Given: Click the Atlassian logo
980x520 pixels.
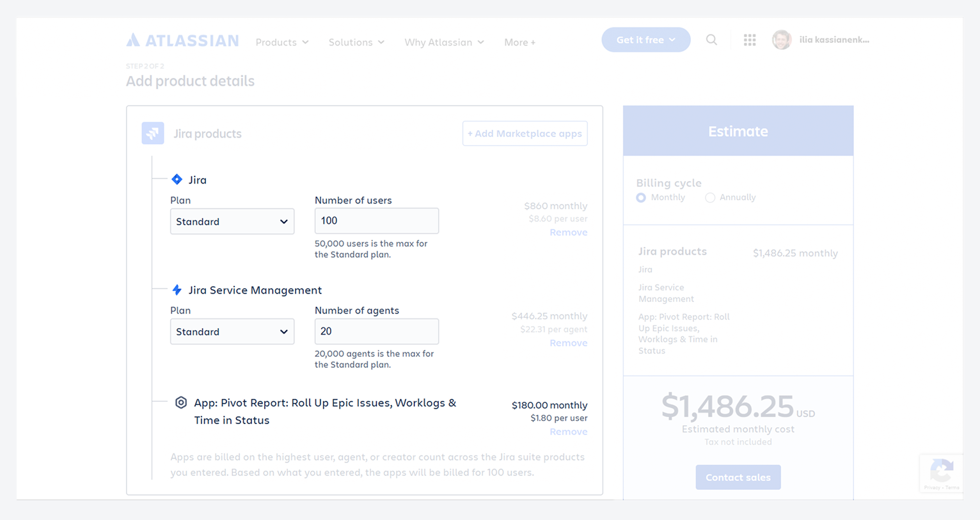Looking at the screenshot, I should click(x=182, y=41).
